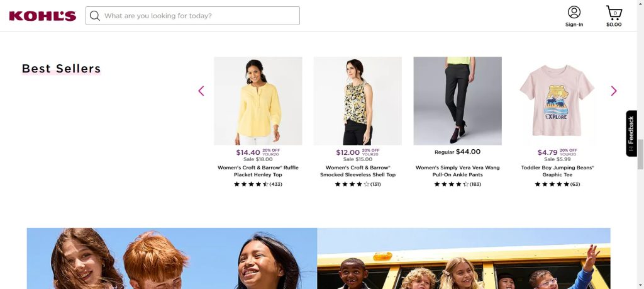Image resolution: width=644 pixels, height=289 pixels.
Task: Show previous Best Sellers with left arrow
Action: [201, 91]
